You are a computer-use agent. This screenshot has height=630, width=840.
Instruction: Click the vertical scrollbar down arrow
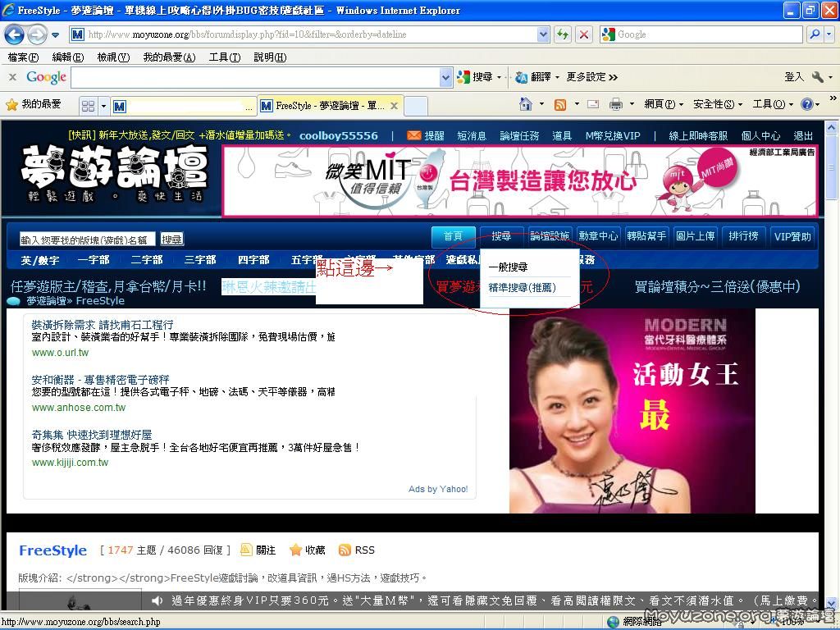(x=832, y=603)
